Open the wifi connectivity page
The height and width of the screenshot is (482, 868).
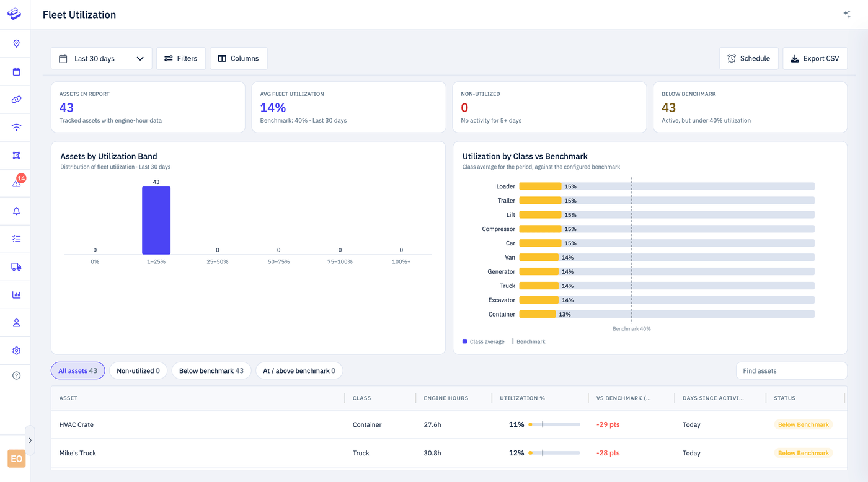click(x=17, y=128)
